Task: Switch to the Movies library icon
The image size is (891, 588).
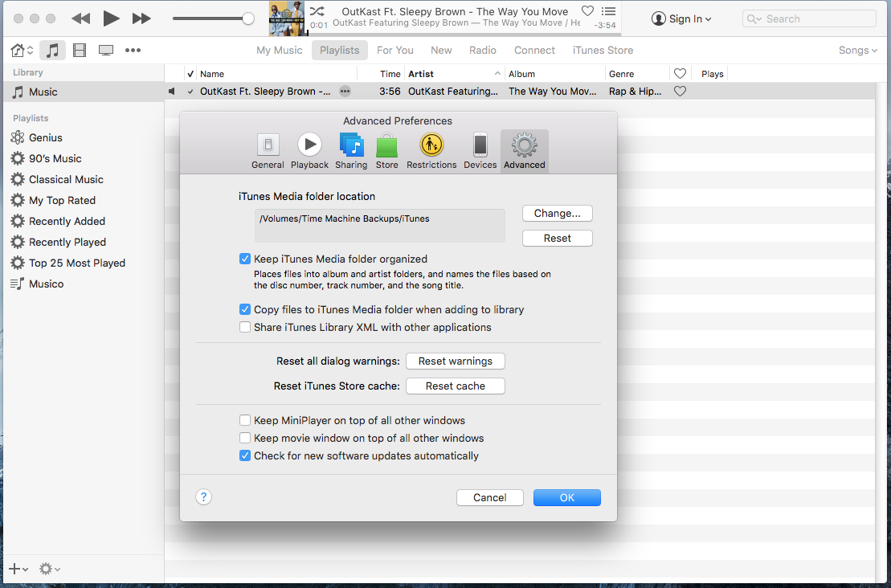Action: (79, 51)
